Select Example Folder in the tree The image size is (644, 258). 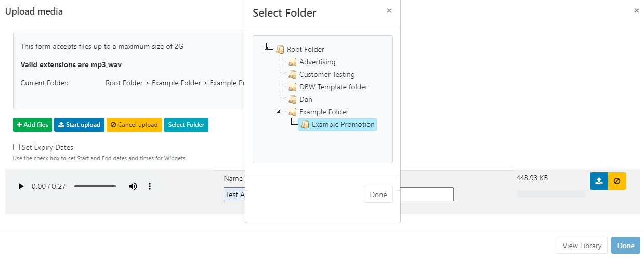324,112
